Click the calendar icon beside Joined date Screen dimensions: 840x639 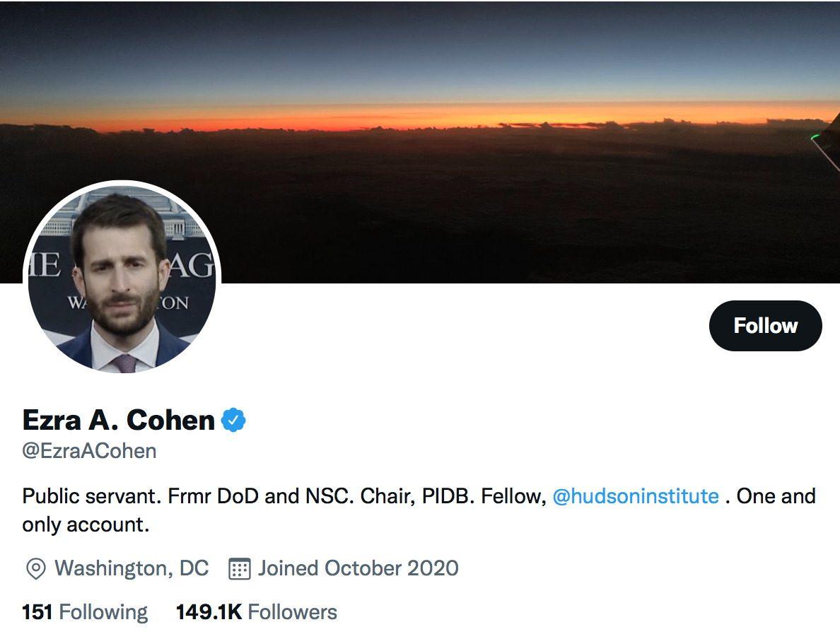coord(240,568)
